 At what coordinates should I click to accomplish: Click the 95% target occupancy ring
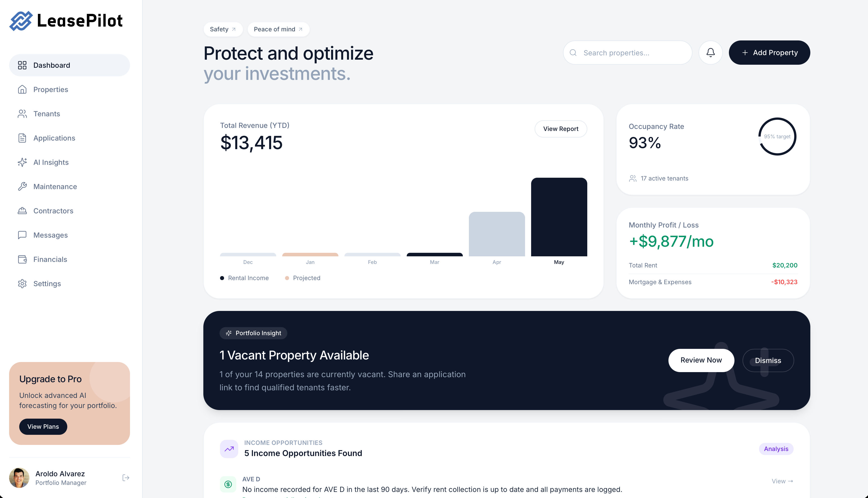click(x=777, y=137)
